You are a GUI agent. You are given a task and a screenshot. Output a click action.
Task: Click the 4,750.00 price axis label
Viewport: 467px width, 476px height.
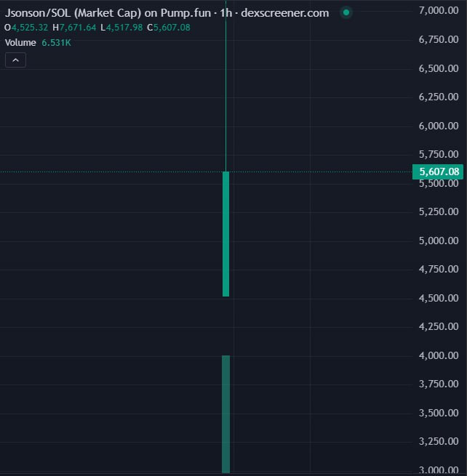point(439,269)
